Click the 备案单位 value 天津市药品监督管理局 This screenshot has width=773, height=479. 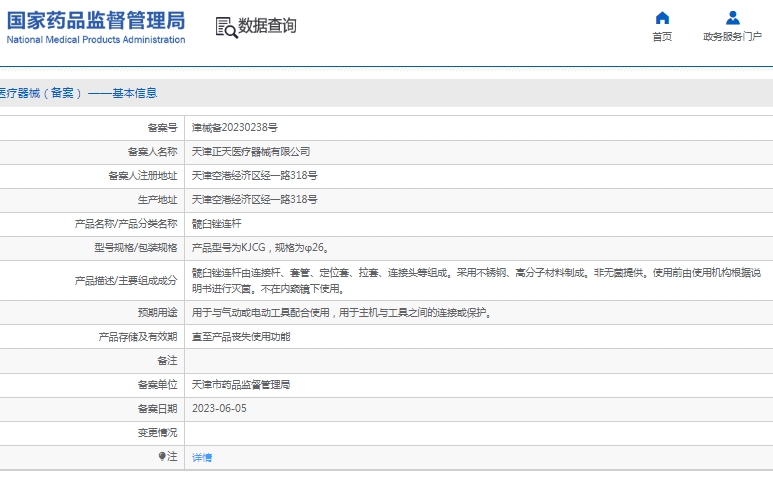(x=241, y=384)
